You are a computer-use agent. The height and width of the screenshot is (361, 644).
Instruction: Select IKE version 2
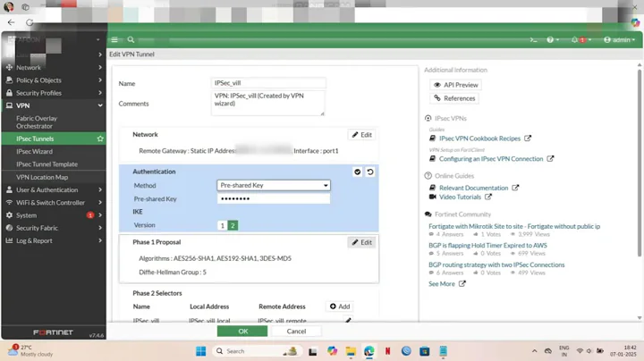pyautogui.click(x=233, y=225)
